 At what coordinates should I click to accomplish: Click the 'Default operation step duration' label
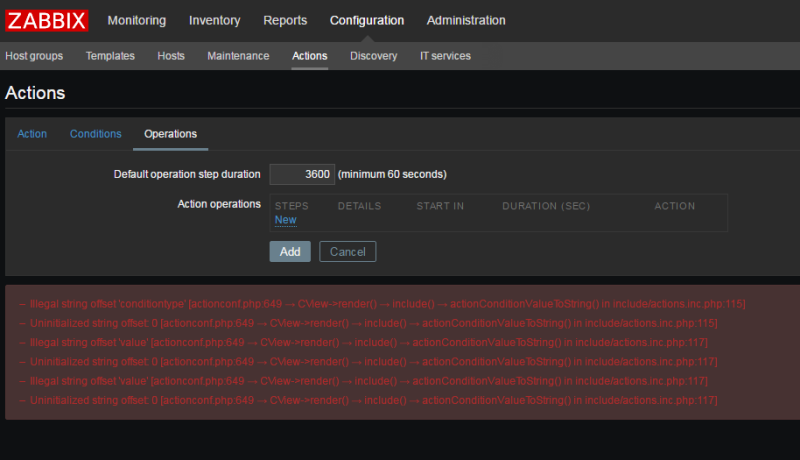(x=187, y=174)
